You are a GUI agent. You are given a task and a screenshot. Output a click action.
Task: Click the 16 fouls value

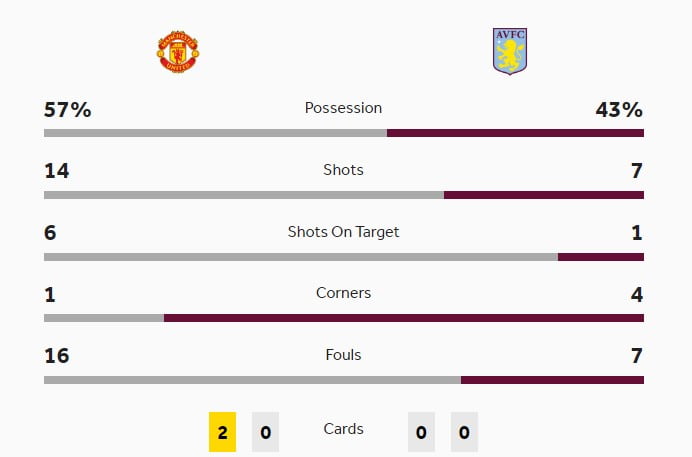[x=57, y=356]
